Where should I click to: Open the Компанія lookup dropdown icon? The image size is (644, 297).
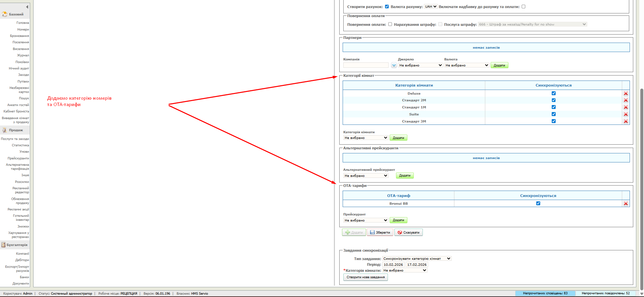coord(394,65)
